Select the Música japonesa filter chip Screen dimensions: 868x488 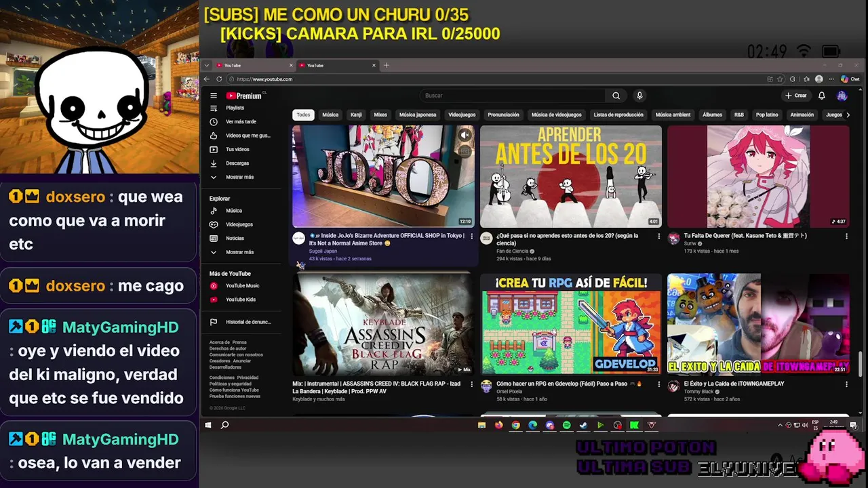tap(418, 115)
